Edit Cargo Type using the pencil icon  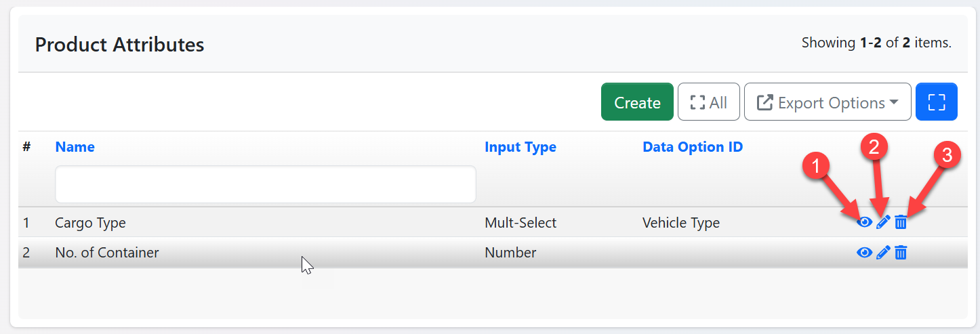point(882,222)
